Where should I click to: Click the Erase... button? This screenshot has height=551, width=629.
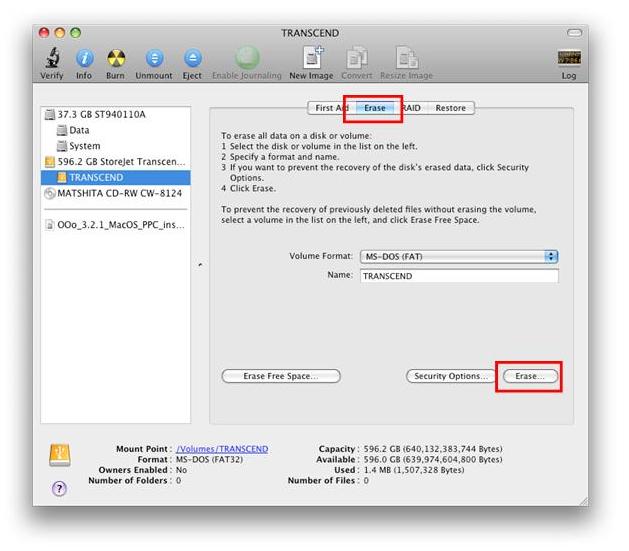pos(530,376)
